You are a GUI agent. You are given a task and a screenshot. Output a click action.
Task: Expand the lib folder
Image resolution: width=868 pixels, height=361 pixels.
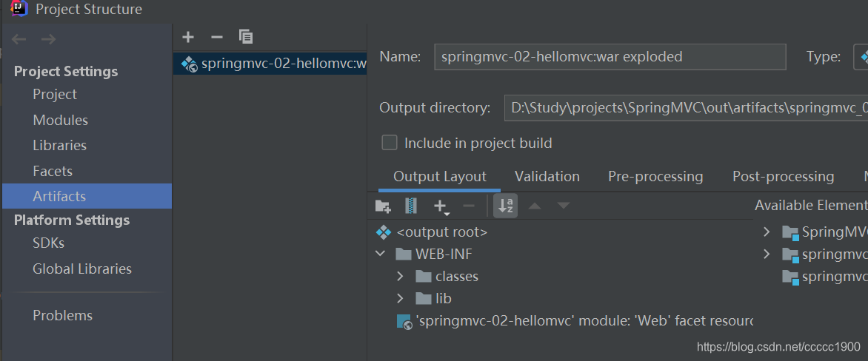[x=401, y=299]
